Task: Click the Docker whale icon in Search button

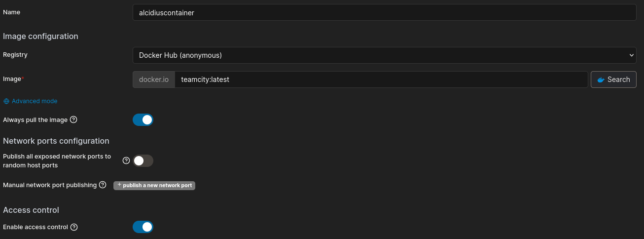Action: click(601, 80)
